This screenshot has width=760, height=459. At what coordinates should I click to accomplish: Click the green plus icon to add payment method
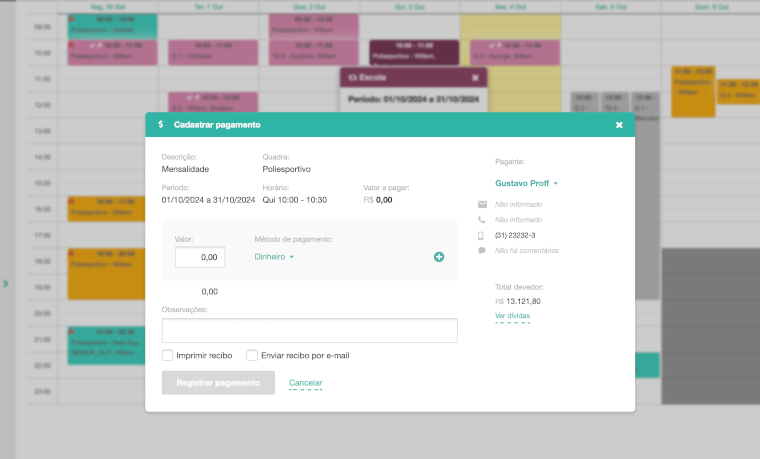coord(439,257)
